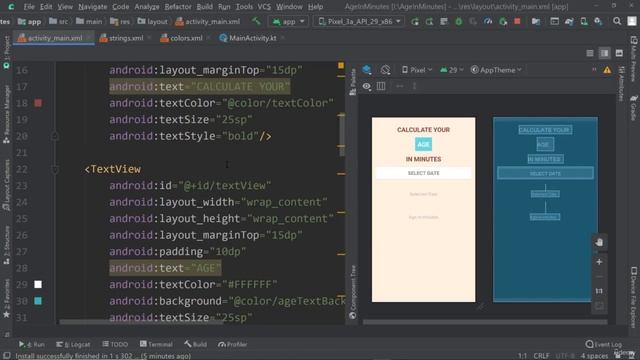Toggle the Pan hand tool in preview
640x360 pixels.
pyautogui.click(x=599, y=242)
